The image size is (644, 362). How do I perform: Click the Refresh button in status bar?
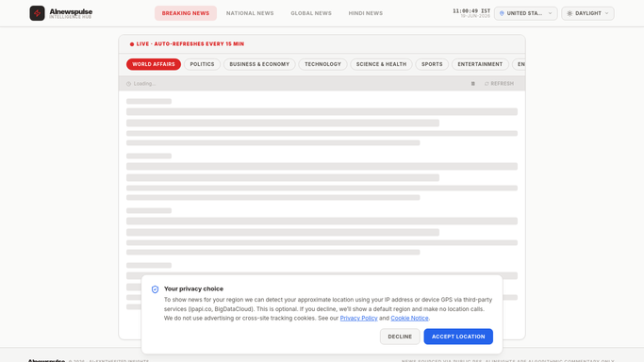[499, 84]
